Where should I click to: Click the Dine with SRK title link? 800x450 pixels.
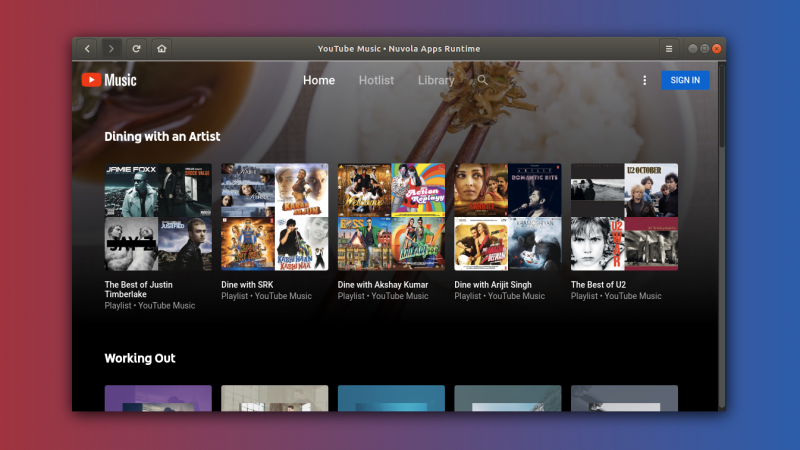247,285
